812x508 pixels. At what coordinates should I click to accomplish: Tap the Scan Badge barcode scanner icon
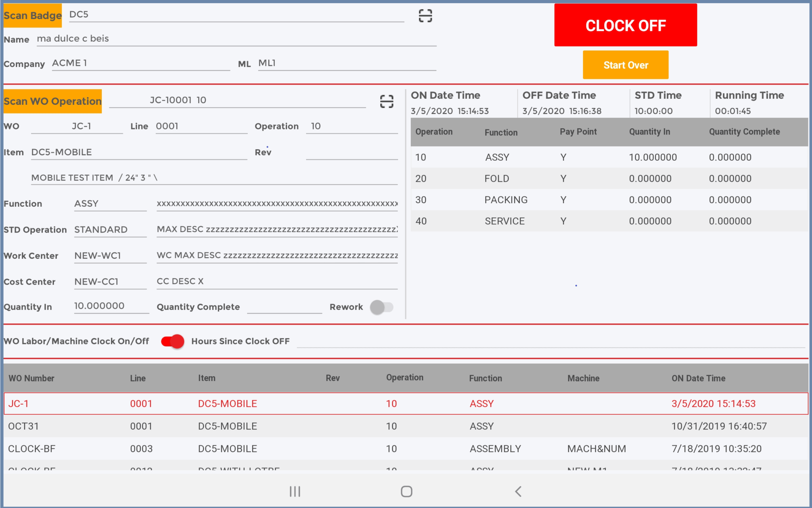click(x=425, y=16)
